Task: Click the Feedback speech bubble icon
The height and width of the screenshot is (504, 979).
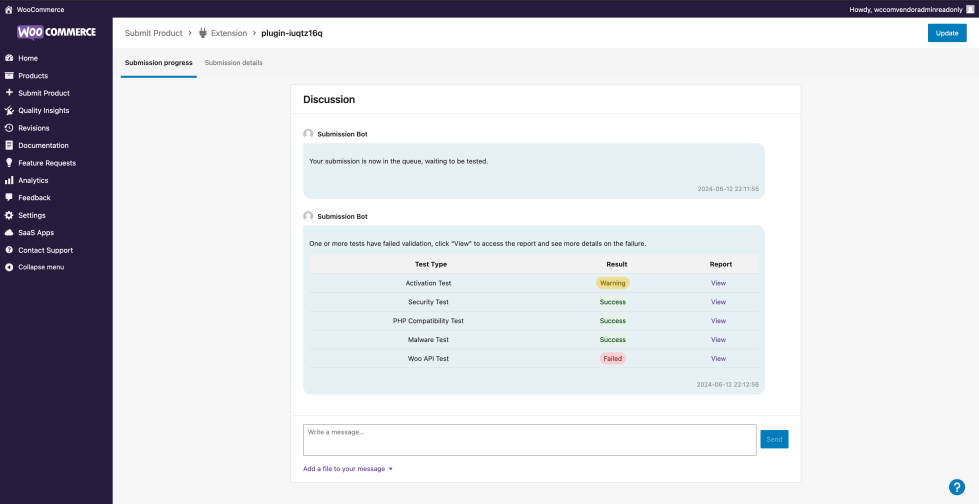Action: tap(9, 197)
